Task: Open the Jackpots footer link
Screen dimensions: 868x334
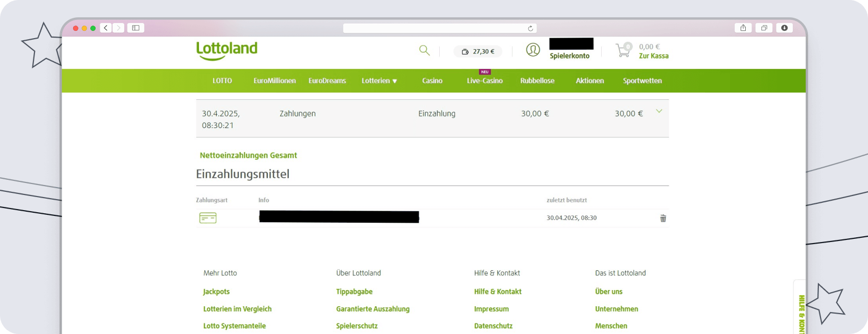Action: pos(216,292)
